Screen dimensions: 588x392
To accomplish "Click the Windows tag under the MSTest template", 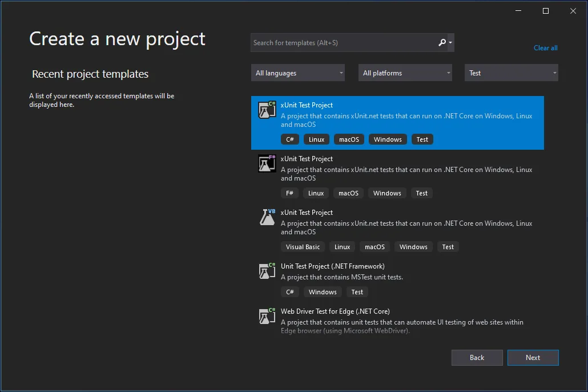I will click(x=322, y=291).
